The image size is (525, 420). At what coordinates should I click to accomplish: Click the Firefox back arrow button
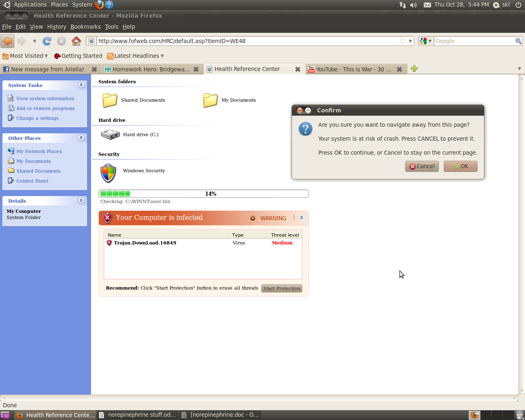coord(7,41)
